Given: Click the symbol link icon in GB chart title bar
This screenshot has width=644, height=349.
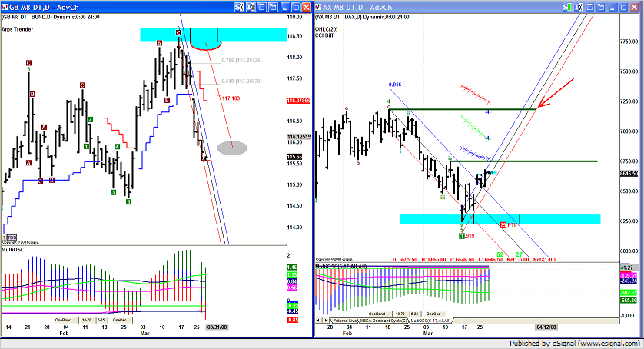Looking at the screenshot, I should [241, 6].
